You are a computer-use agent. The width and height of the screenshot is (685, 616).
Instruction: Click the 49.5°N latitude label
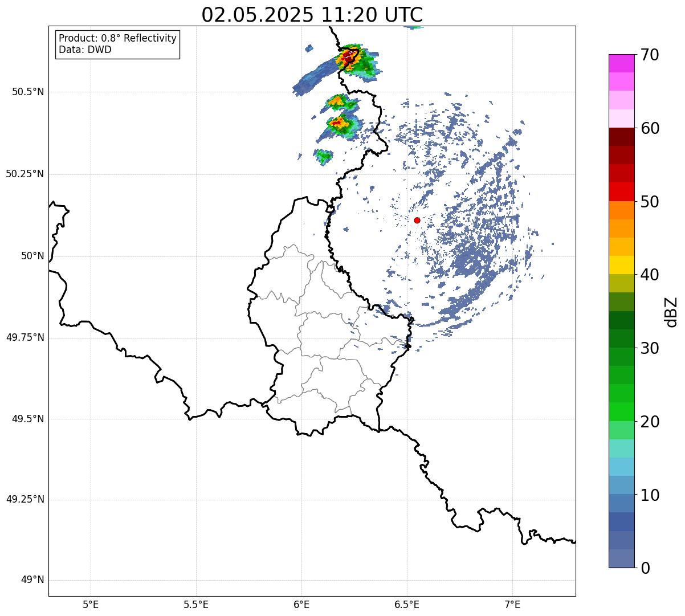point(28,419)
